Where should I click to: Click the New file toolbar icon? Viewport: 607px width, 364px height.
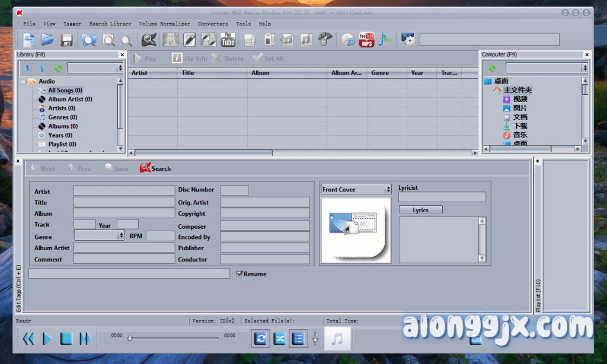[x=28, y=40]
